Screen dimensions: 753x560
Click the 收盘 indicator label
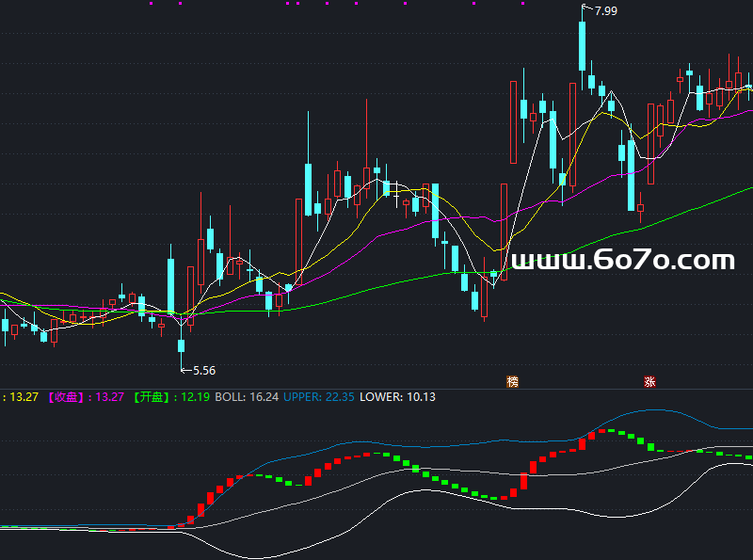pyautogui.click(x=66, y=397)
